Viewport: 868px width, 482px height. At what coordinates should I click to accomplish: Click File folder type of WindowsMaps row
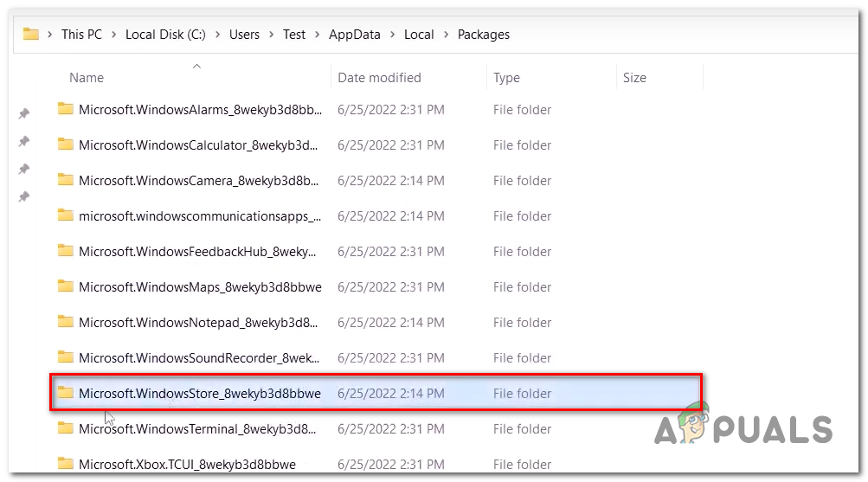tap(522, 286)
